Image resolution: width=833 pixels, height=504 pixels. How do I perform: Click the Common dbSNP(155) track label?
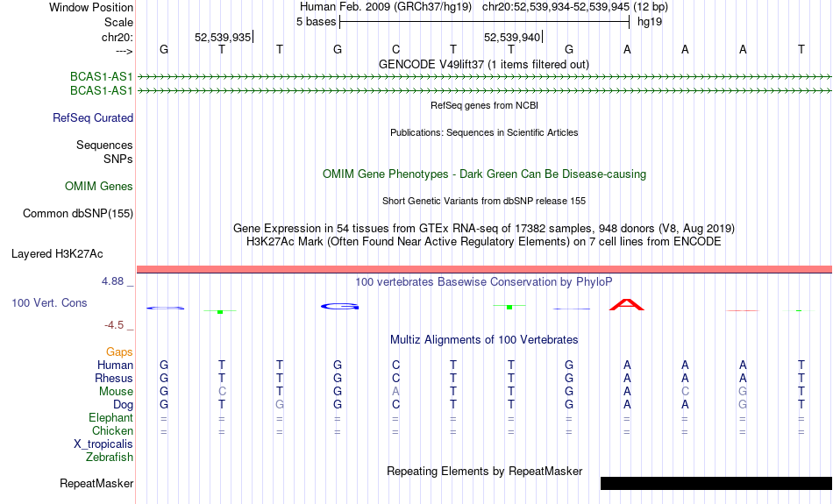[78, 214]
